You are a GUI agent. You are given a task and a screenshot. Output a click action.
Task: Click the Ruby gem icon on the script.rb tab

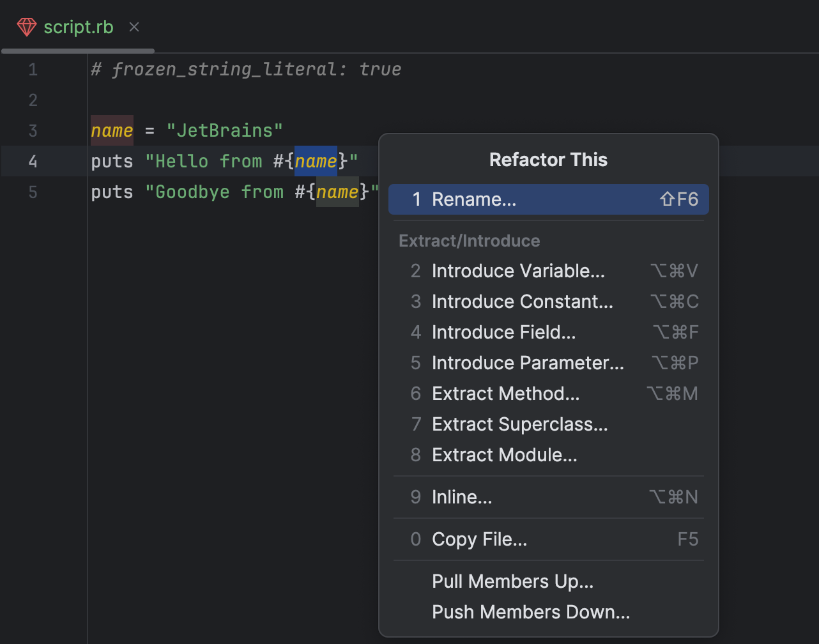tap(26, 27)
